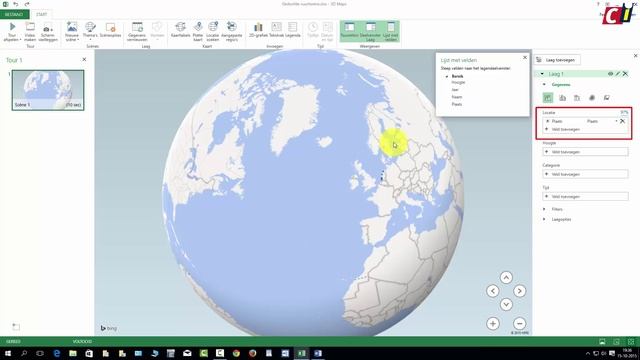Open Microsoft Edge from the taskbar
Viewport: 640px width, 360px height.
(x=56, y=353)
